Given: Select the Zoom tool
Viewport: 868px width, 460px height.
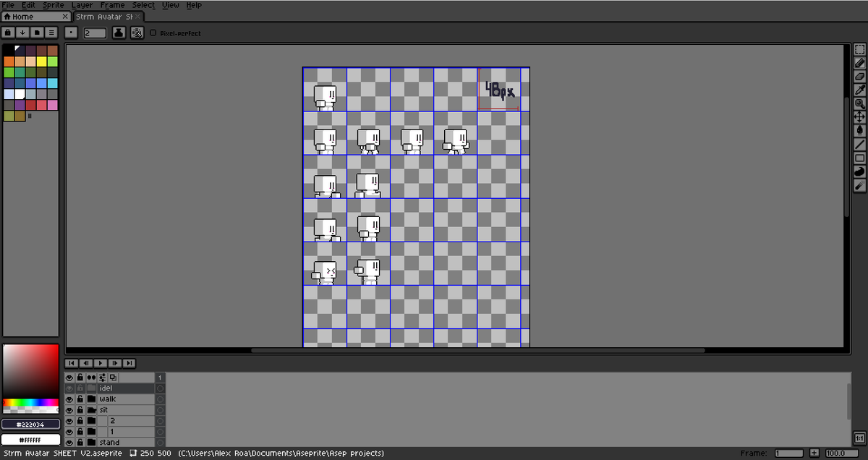Looking at the screenshot, I should pyautogui.click(x=859, y=103).
